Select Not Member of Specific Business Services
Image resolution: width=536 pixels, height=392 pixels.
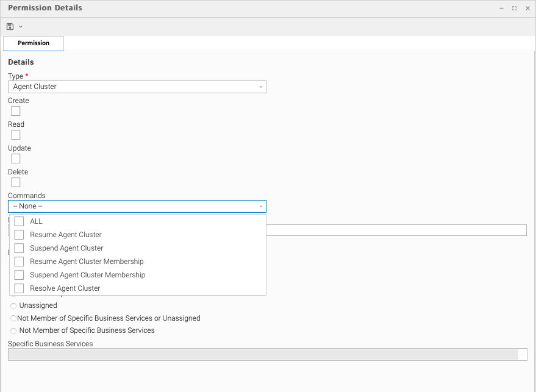pos(13,330)
